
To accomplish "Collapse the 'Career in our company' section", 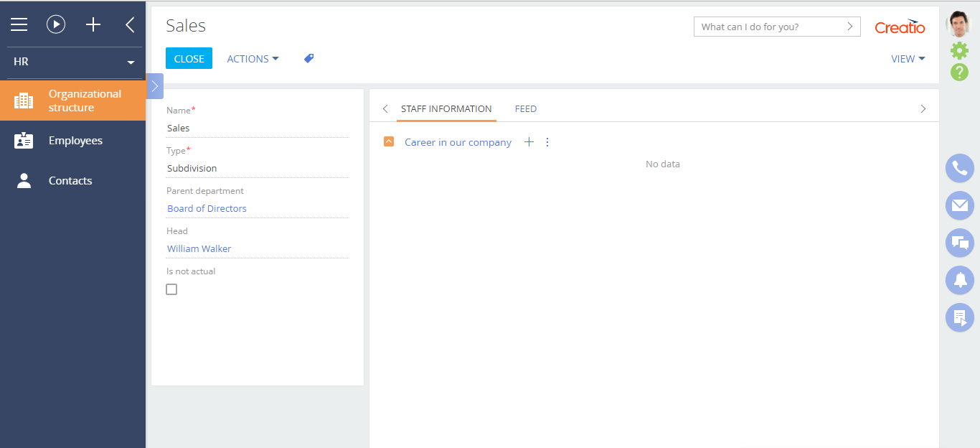I will [x=389, y=142].
